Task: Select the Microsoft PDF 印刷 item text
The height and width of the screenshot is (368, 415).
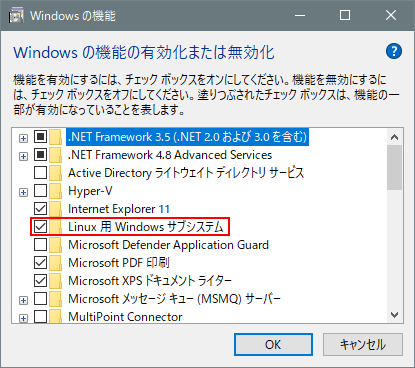Action: 119,263
